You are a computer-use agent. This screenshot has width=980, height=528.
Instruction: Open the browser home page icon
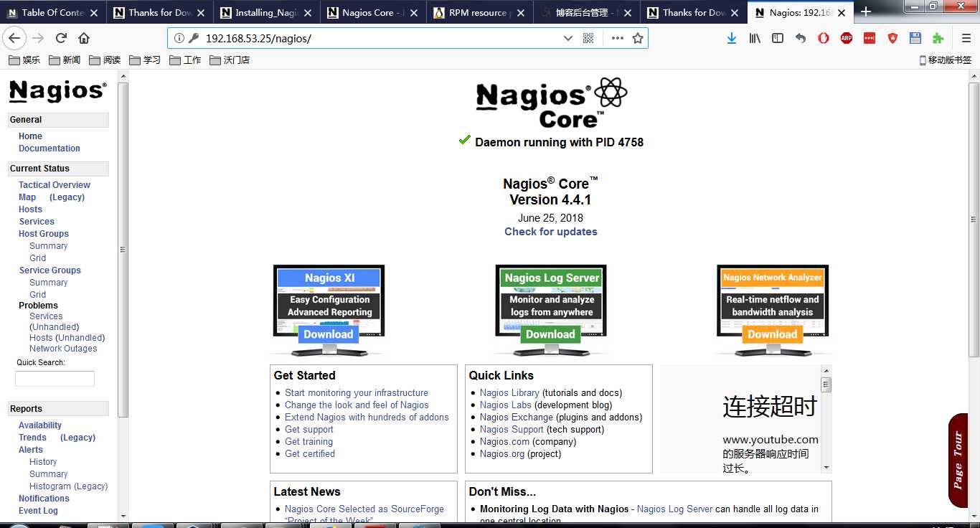(84, 38)
